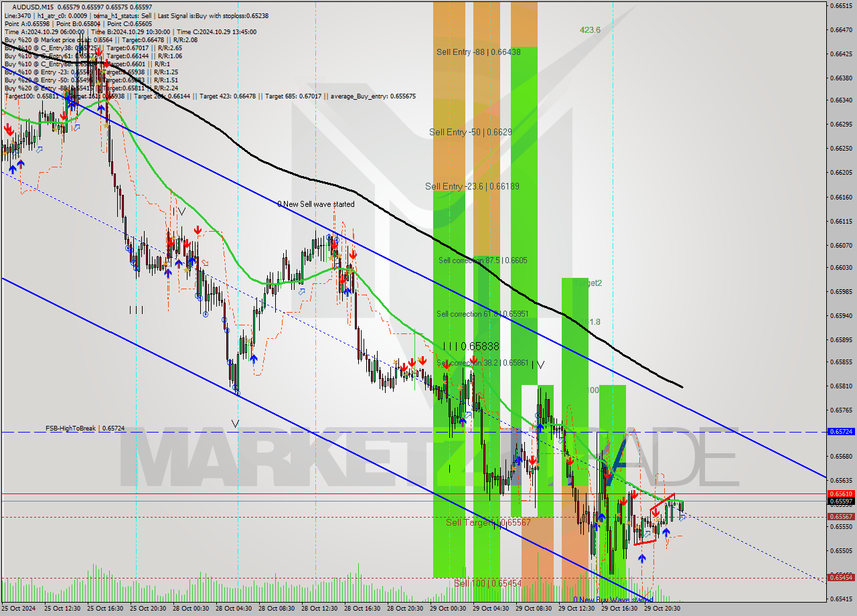The height and width of the screenshot is (616, 857).
Task: Click the 0.66515 price axis value
Action: click(x=841, y=6)
